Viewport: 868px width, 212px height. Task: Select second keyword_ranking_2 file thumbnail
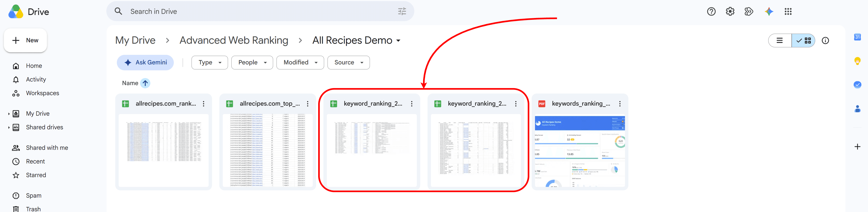(476, 150)
